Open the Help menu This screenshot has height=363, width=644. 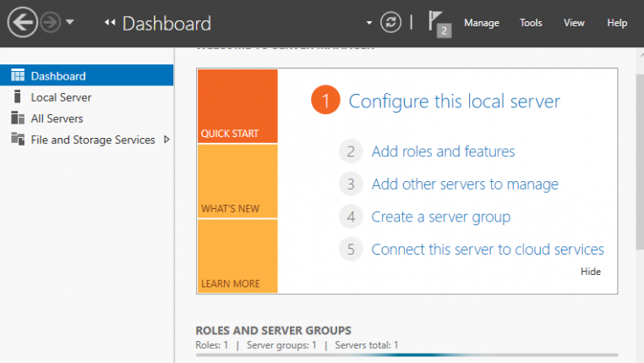pos(617,23)
